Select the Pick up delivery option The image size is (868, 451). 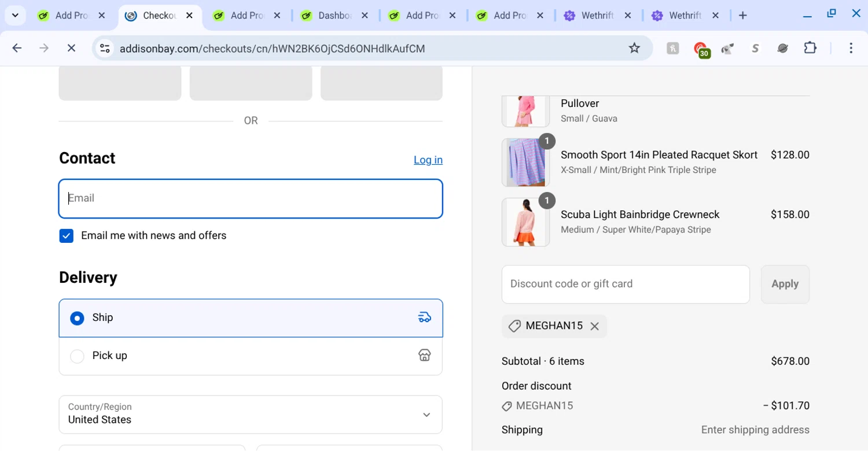tap(251, 356)
